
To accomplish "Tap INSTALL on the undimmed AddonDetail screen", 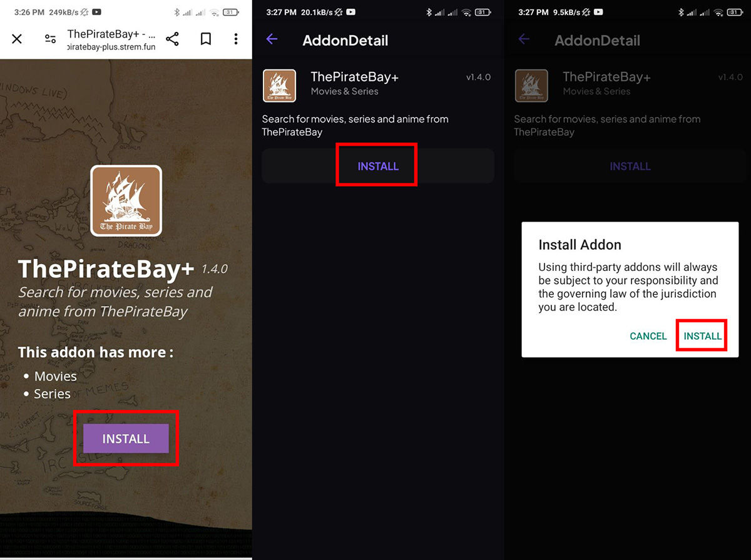I will 377,166.
